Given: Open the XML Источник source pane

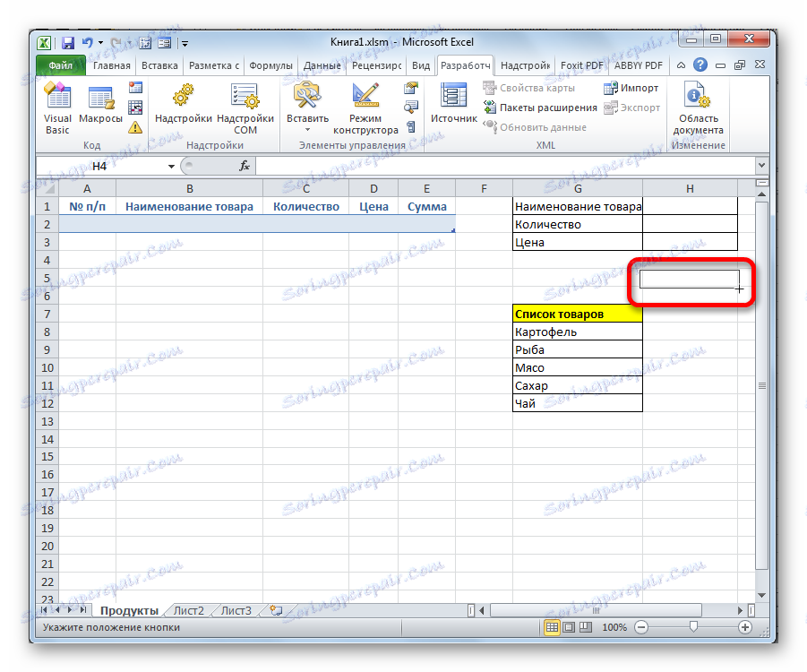Looking at the screenshot, I should click(453, 103).
